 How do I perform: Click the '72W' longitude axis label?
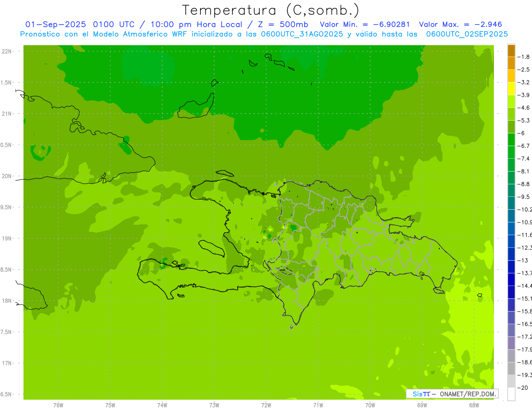click(266, 405)
